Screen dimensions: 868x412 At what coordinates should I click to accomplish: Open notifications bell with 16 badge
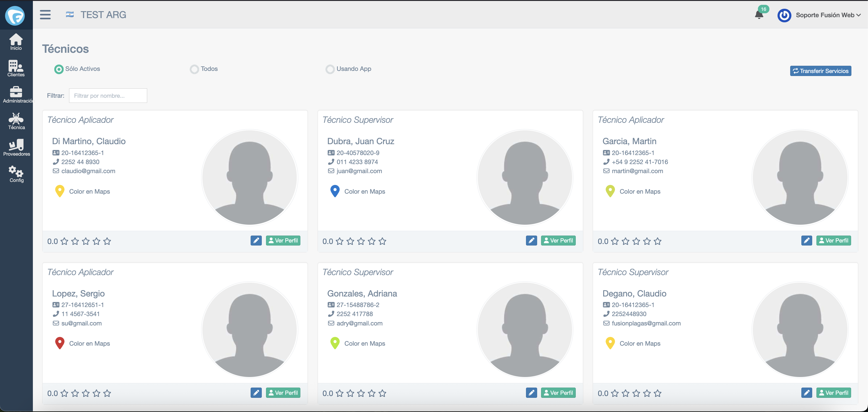pos(759,14)
